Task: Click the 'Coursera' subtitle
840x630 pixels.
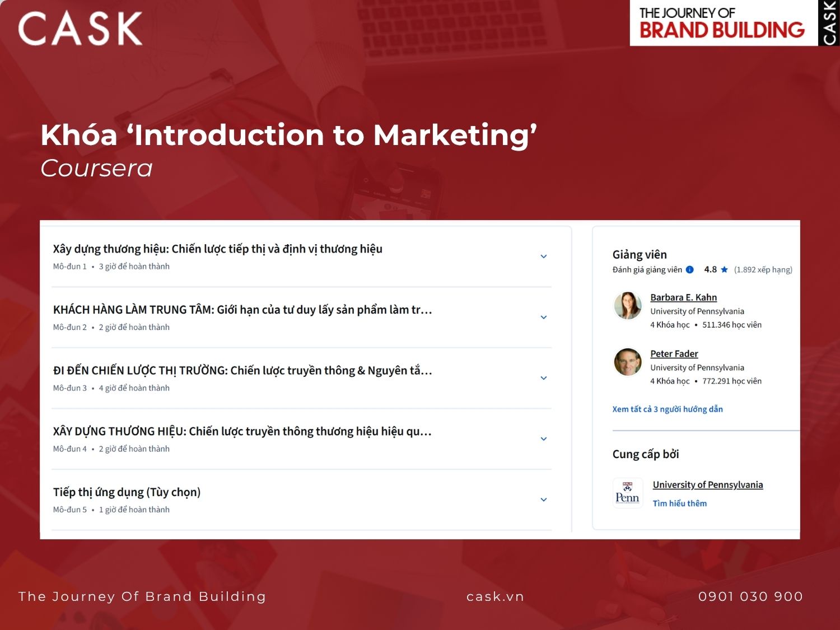Action: point(96,168)
